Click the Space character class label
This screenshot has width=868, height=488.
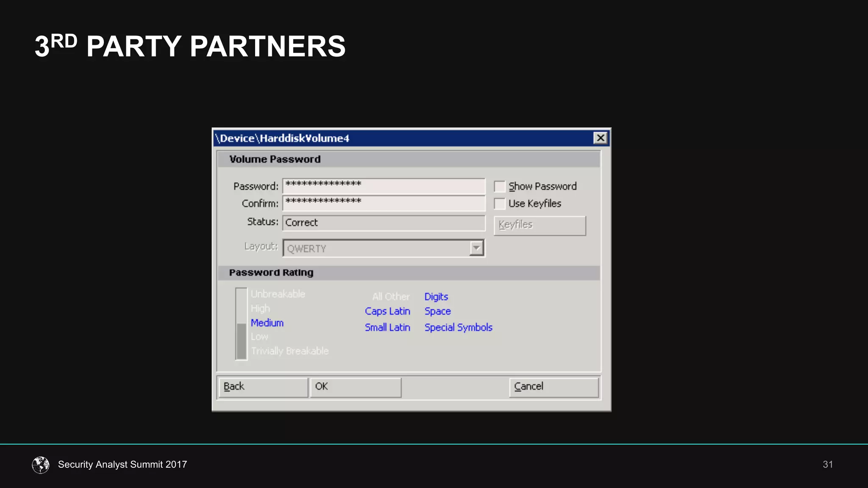[437, 311]
